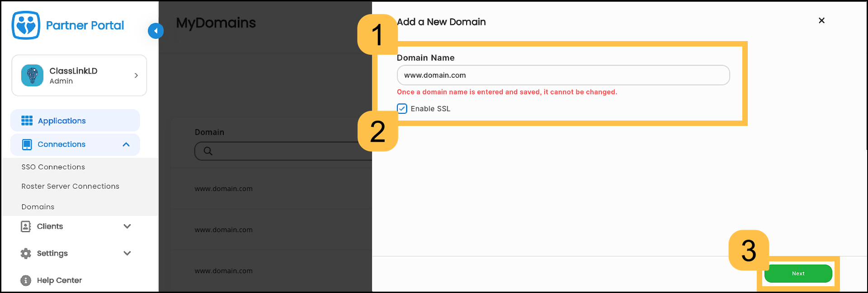Screen dimensions: 868x293
Task: Click the Domain Name input field
Action: pos(563,75)
